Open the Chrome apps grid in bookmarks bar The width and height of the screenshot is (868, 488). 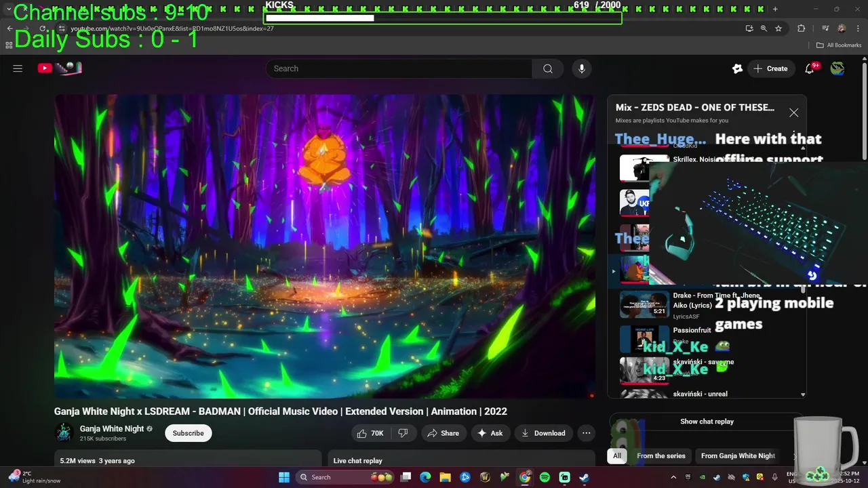click(9, 45)
